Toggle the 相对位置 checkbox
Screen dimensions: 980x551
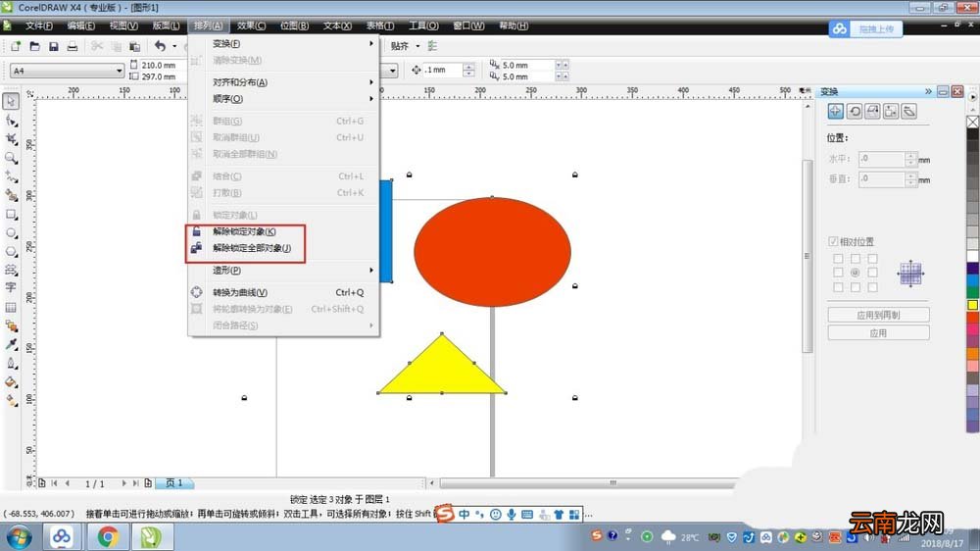tap(833, 241)
